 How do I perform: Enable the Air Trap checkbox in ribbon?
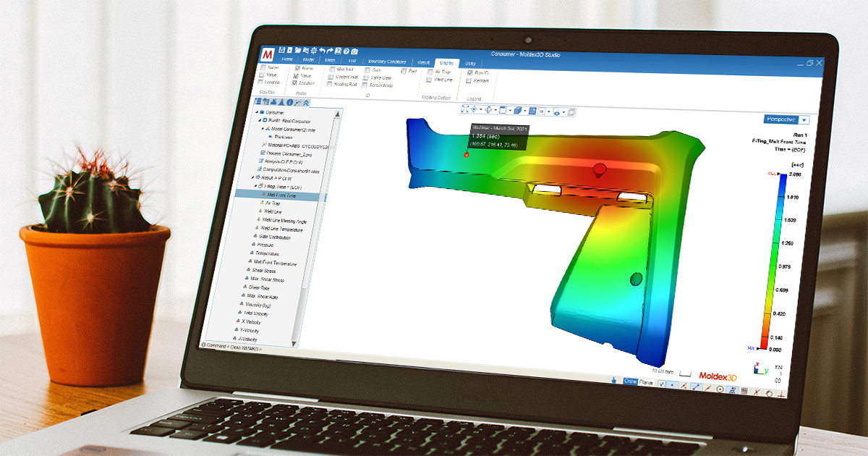[430, 72]
